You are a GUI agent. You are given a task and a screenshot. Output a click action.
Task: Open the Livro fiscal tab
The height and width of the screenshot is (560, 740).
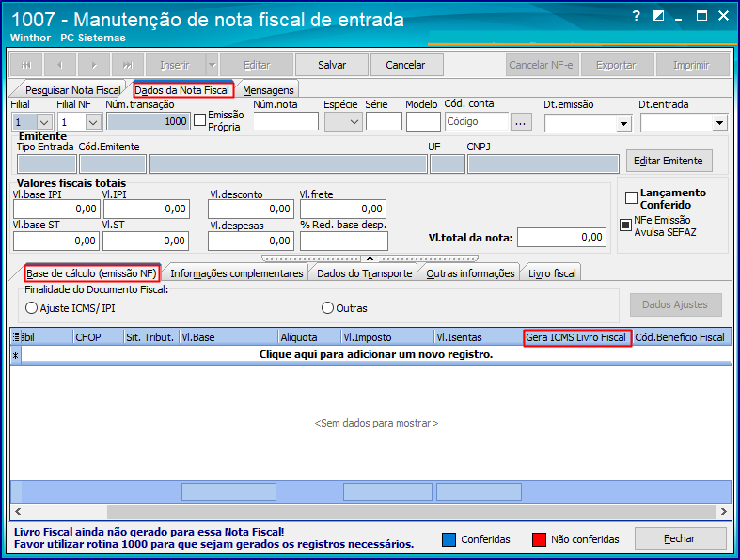point(552,273)
